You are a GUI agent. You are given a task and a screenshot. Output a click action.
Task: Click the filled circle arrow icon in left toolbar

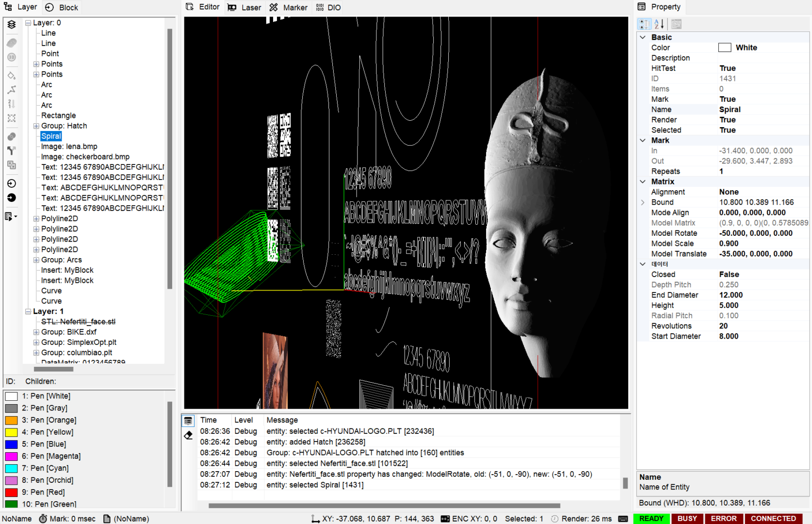coord(12,197)
